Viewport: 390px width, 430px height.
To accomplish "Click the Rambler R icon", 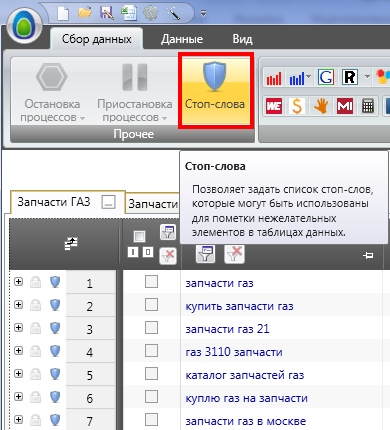I will tap(350, 78).
